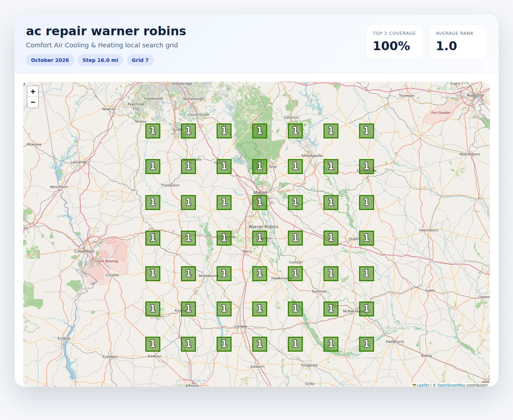This screenshot has width=513, height=420.
Task: Click the rank marker over Barnesville
Action: click(188, 166)
